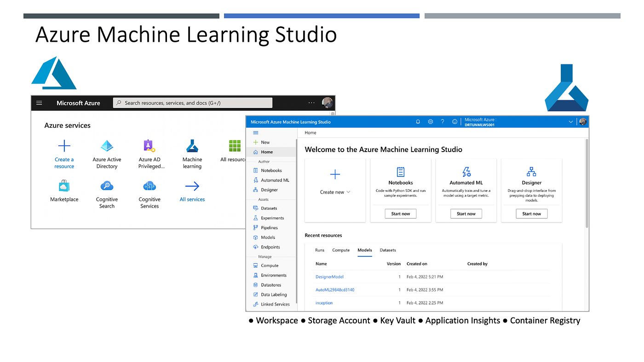This screenshot has width=644, height=362.
Task: Open Azure AD Privileged icon
Action: point(149,146)
